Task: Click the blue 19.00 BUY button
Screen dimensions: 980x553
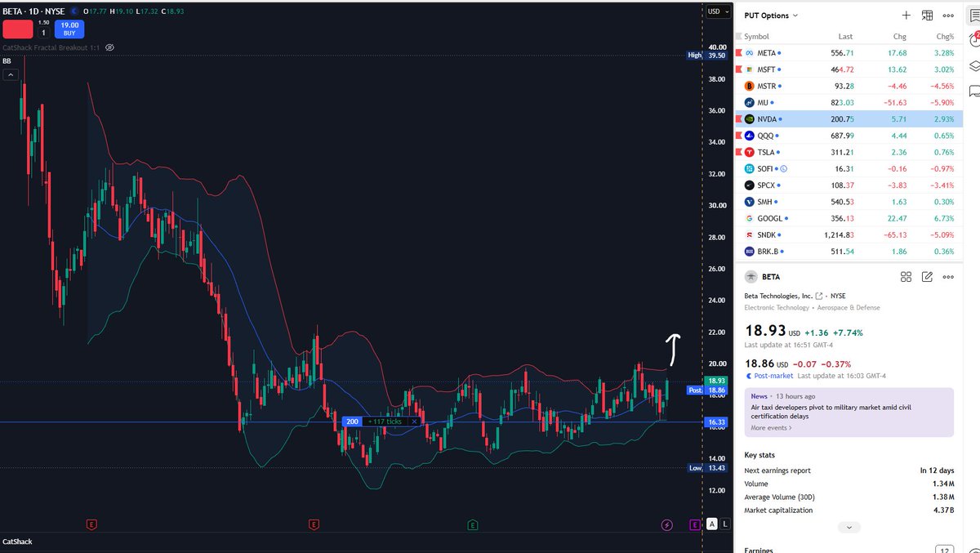Action: coord(69,29)
